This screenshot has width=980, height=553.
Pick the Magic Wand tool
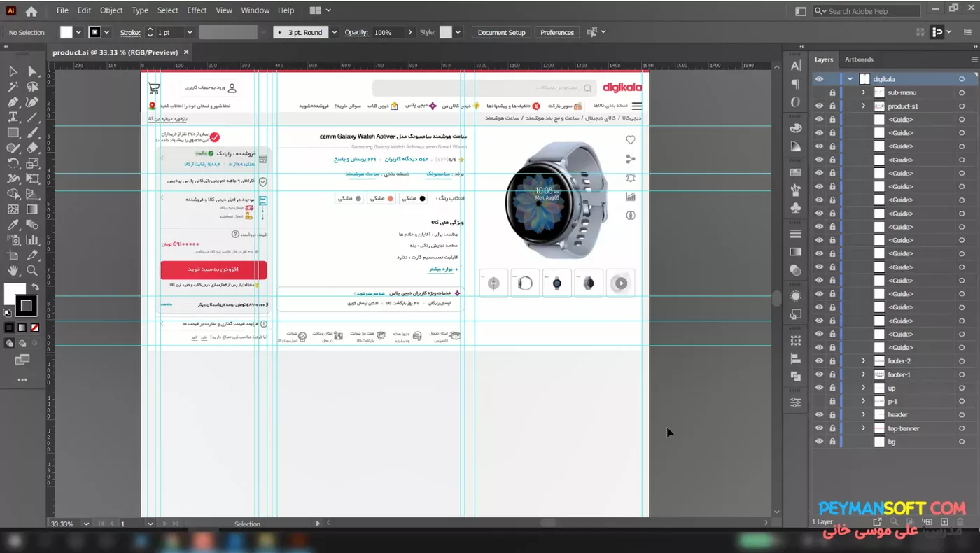tap(13, 87)
